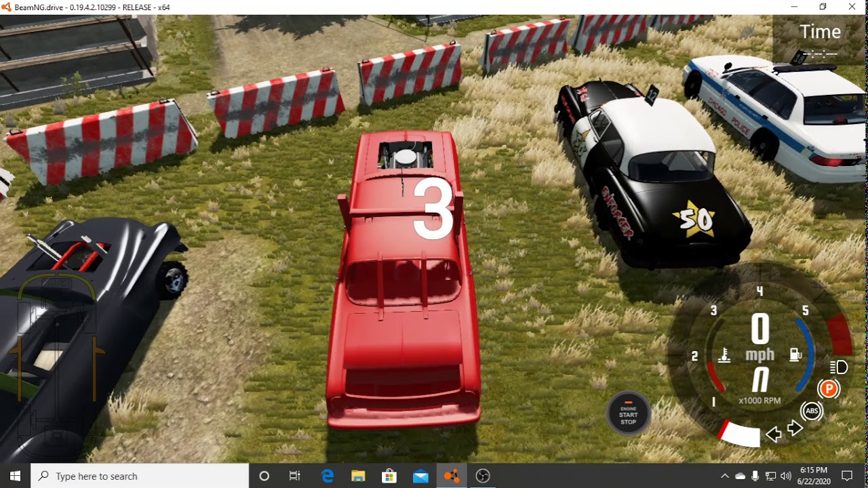
Task: Click the BeamNG.drive title bar icon
Action: tap(7, 7)
